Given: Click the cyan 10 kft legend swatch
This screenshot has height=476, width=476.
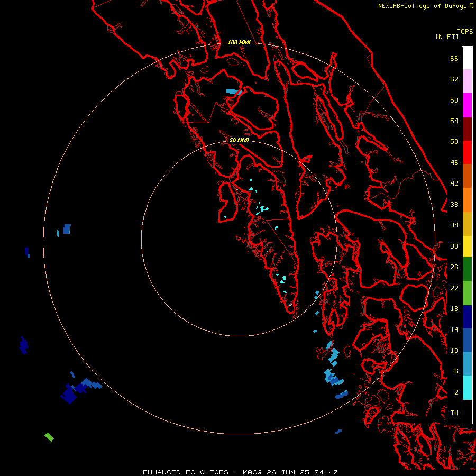Looking at the screenshot, I should point(467,388).
